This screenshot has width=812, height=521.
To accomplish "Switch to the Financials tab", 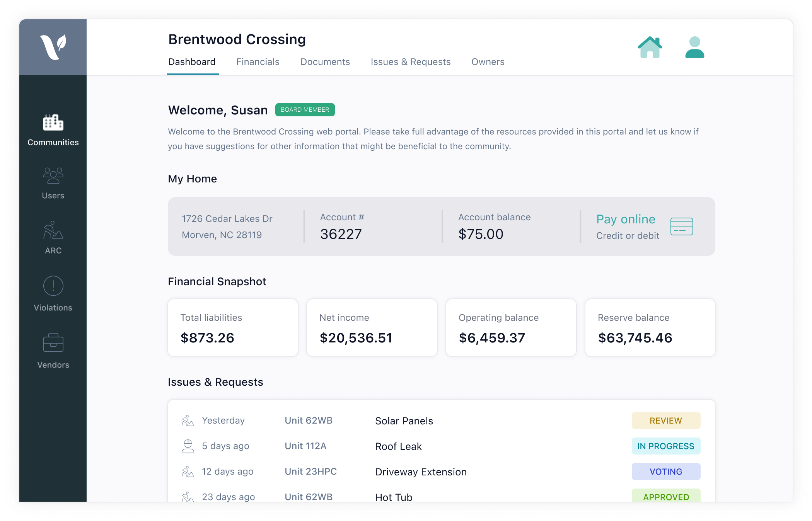I will tap(258, 62).
